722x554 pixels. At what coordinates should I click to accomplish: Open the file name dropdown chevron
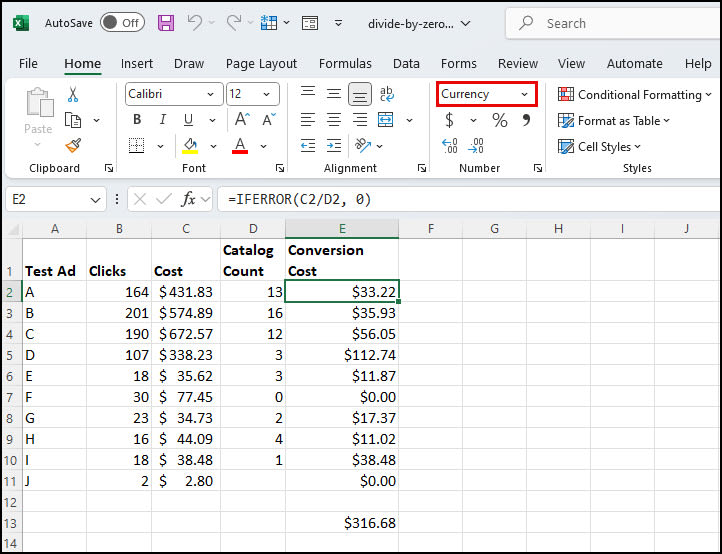(x=466, y=23)
